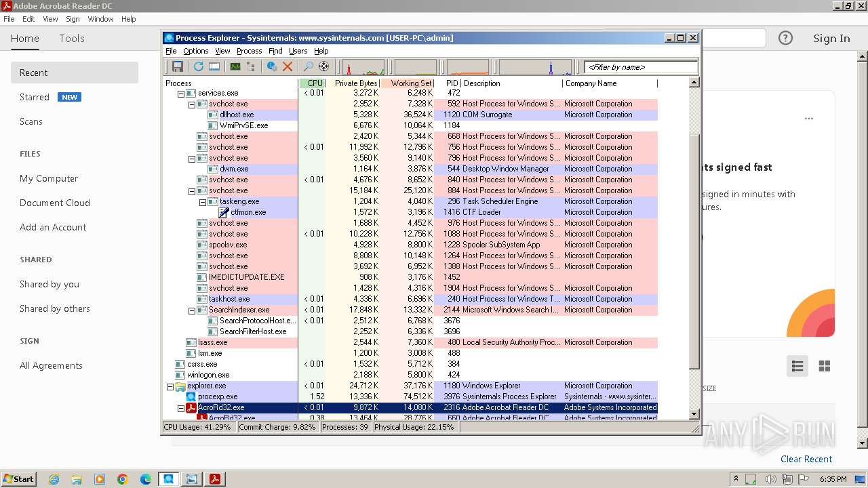Open Document Cloud in Acrobat sidebar
Viewport: 868px width, 488px height.
pyautogui.click(x=55, y=203)
